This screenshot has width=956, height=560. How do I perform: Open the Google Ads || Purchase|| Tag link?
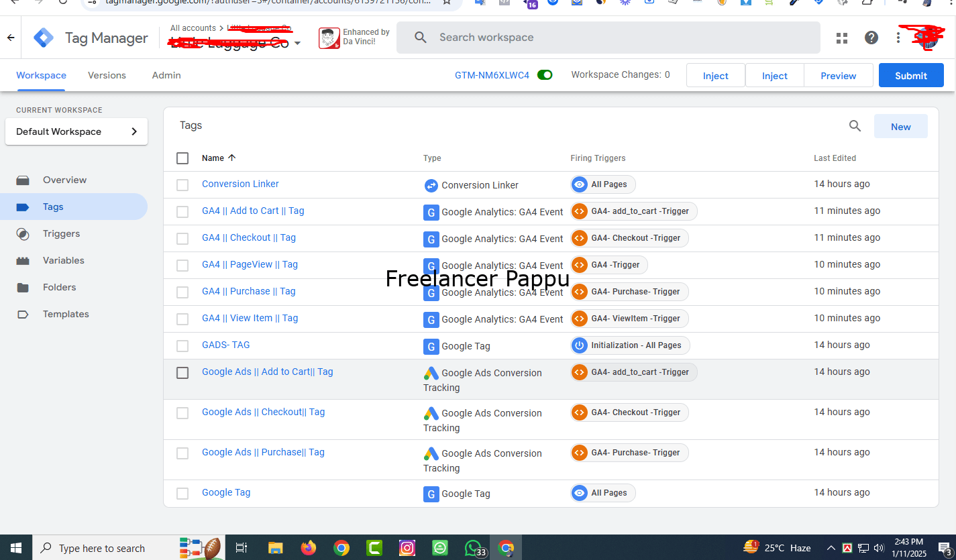pyautogui.click(x=263, y=452)
